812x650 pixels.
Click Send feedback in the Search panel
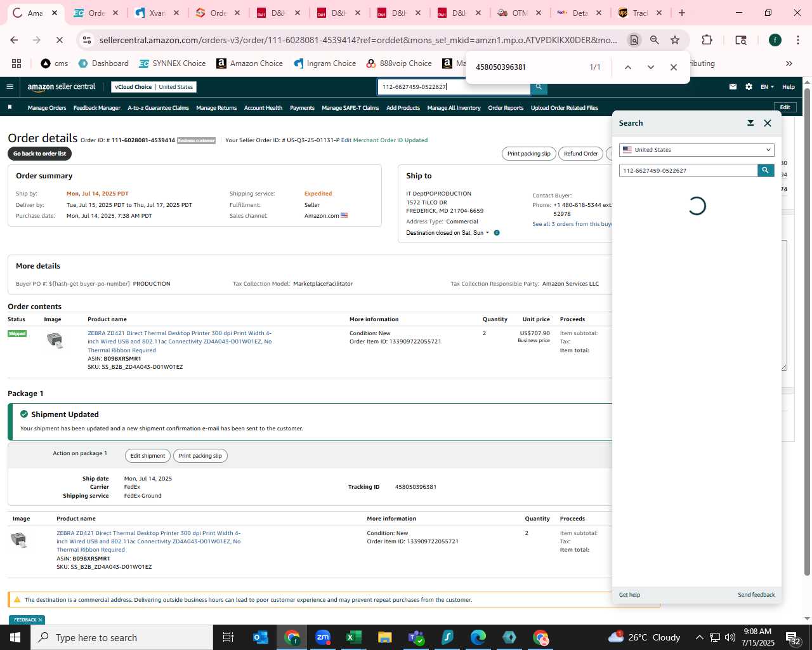(756, 595)
